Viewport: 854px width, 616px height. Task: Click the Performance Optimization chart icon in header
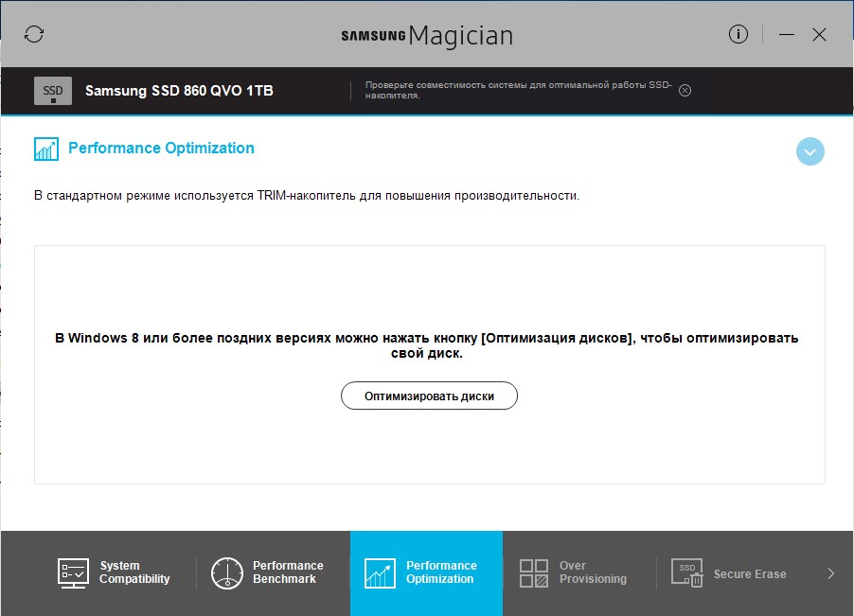(46, 150)
